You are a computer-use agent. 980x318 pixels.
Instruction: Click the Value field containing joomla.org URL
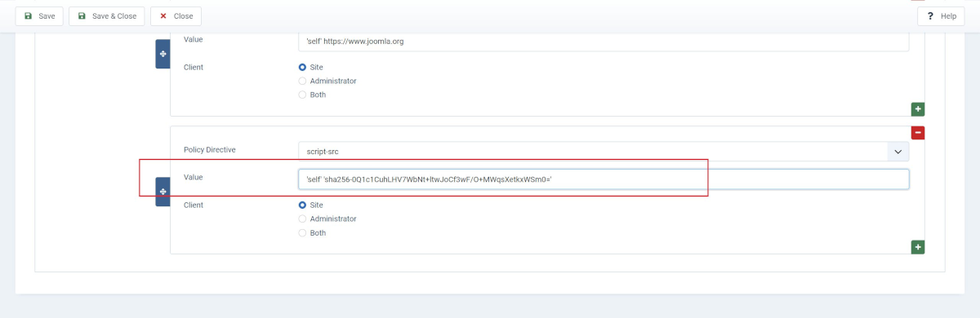[604, 41]
